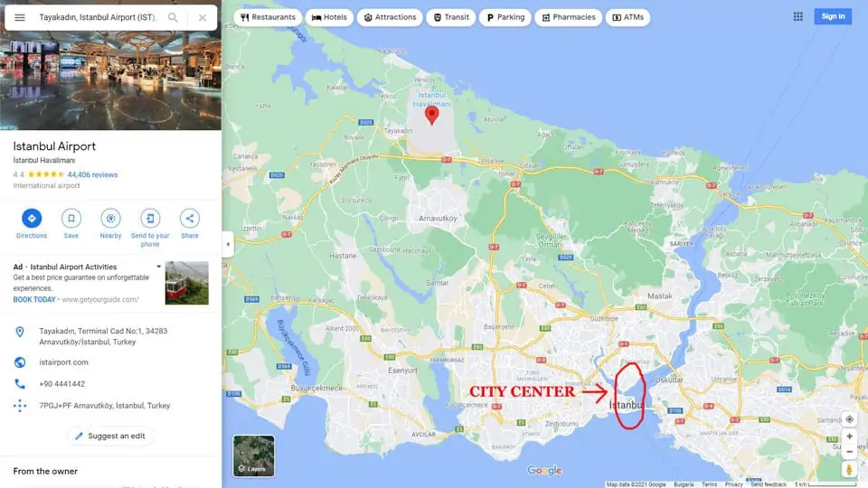868x488 pixels.
Task: Filter map by Restaurants
Action: coord(268,17)
